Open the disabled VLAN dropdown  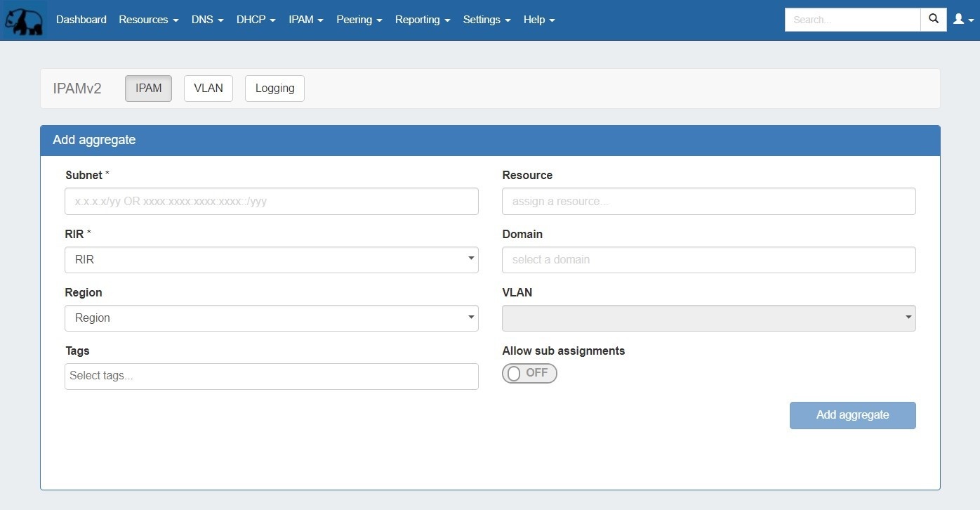click(x=708, y=318)
